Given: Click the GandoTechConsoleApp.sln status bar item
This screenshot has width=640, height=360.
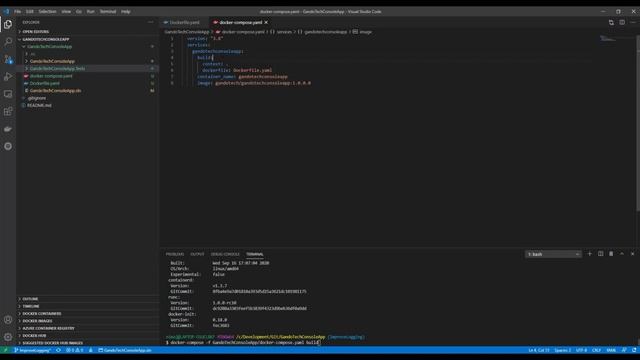Looking at the screenshot, I should tap(125, 350).
